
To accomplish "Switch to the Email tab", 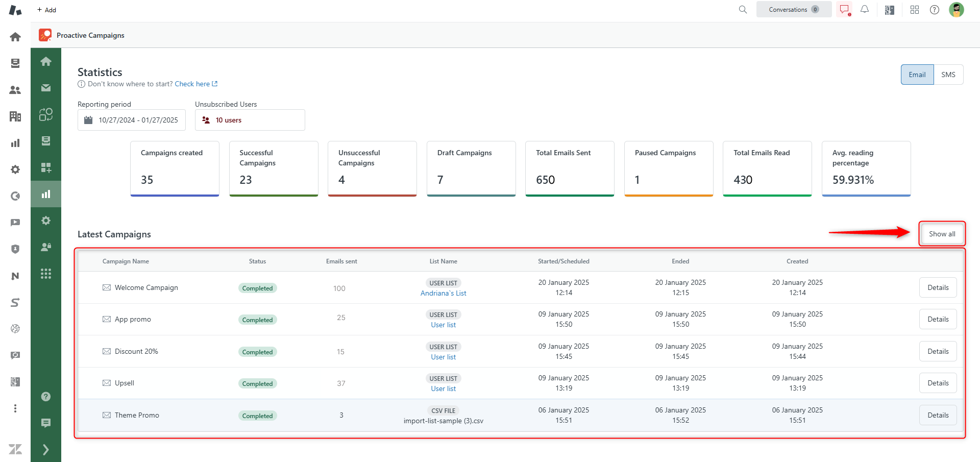I will coord(917,75).
